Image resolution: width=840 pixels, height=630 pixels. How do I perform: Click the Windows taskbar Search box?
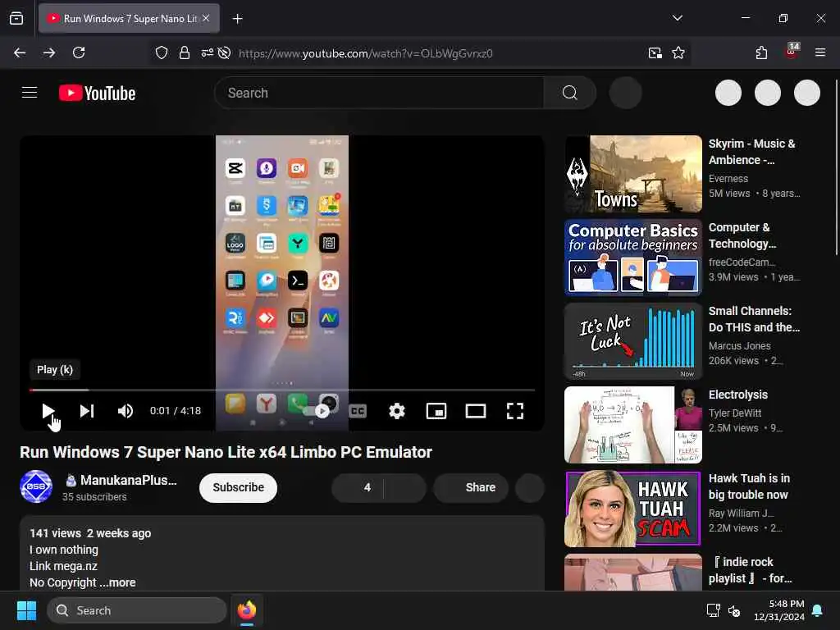pyautogui.click(x=137, y=610)
